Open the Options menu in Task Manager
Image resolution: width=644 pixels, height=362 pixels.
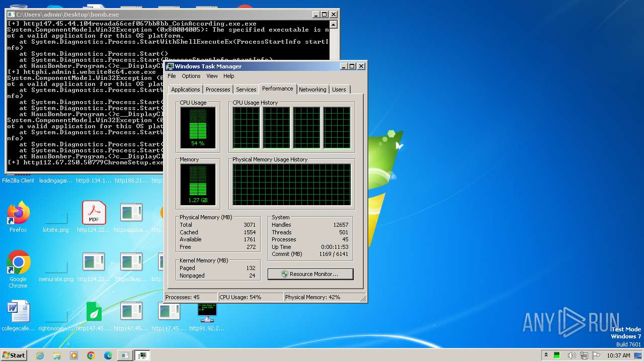click(x=191, y=76)
